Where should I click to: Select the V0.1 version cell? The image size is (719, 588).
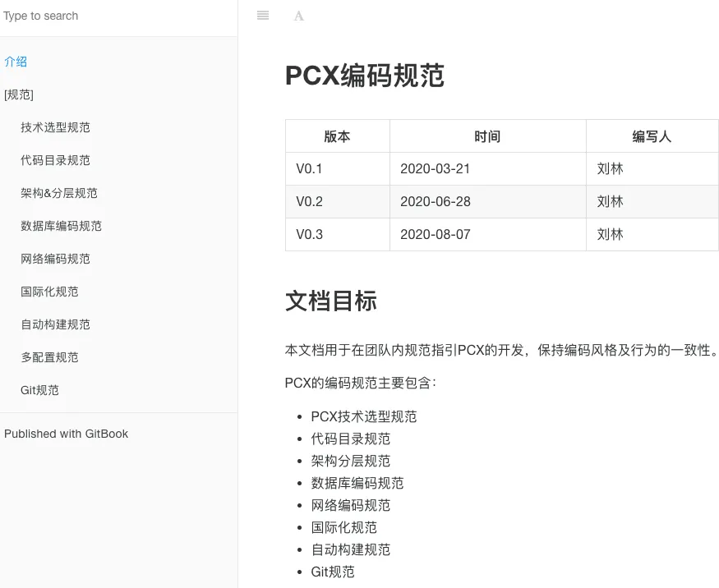point(338,168)
